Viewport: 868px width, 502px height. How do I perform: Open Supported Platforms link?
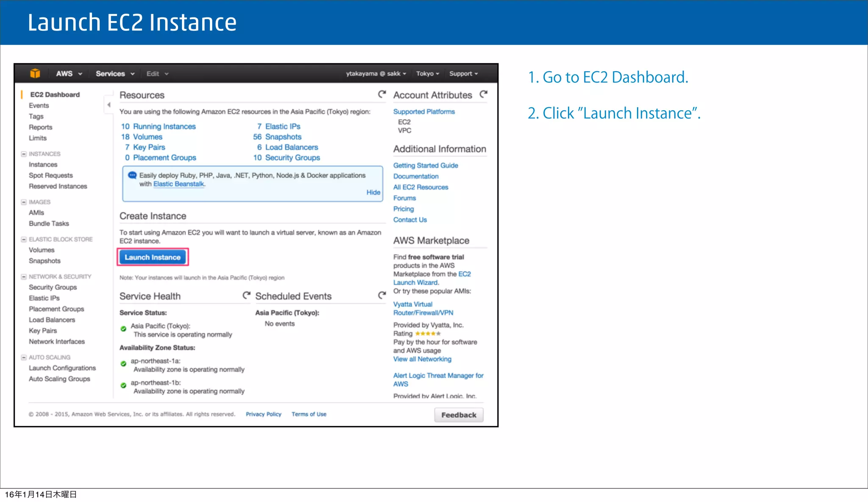(424, 112)
